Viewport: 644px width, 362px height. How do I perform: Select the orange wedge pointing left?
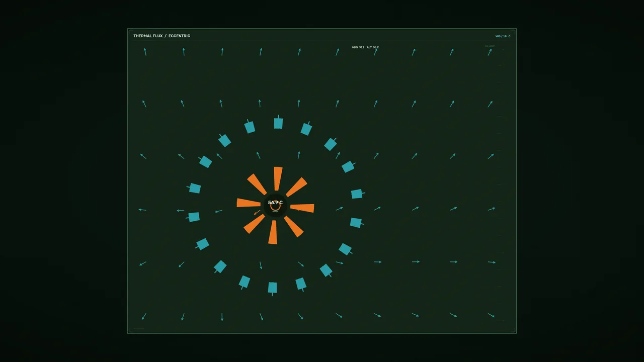[x=249, y=203]
